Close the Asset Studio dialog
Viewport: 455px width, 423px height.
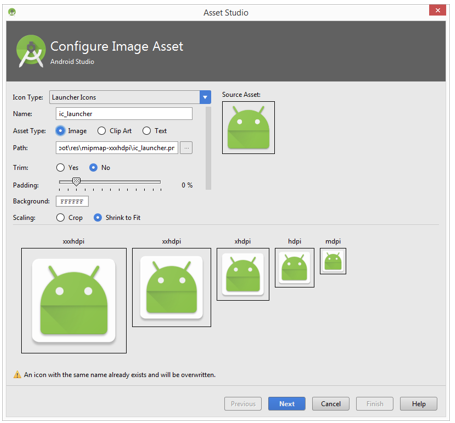coord(438,10)
